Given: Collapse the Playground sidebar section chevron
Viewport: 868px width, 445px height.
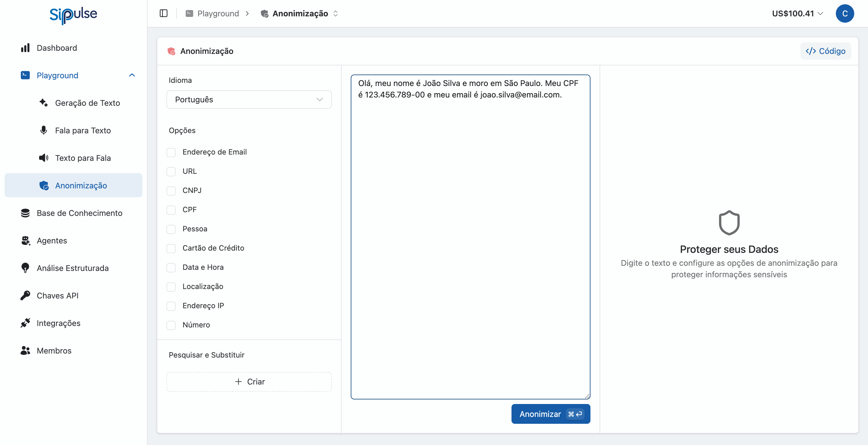Looking at the screenshot, I should (x=132, y=75).
